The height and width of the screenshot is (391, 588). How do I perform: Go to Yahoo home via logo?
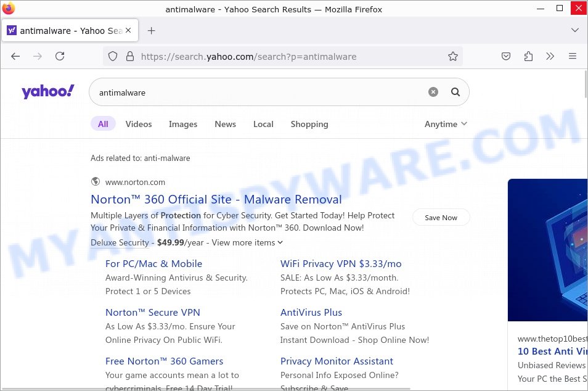click(x=47, y=91)
